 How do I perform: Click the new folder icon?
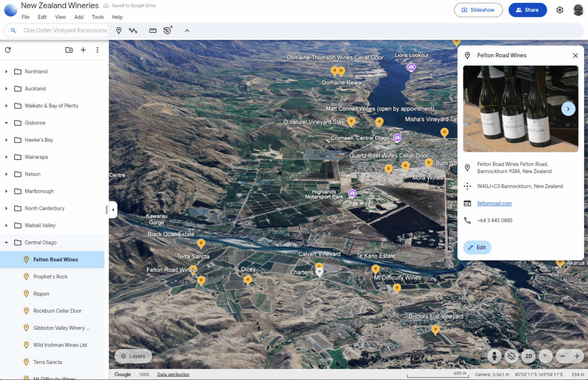click(69, 49)
